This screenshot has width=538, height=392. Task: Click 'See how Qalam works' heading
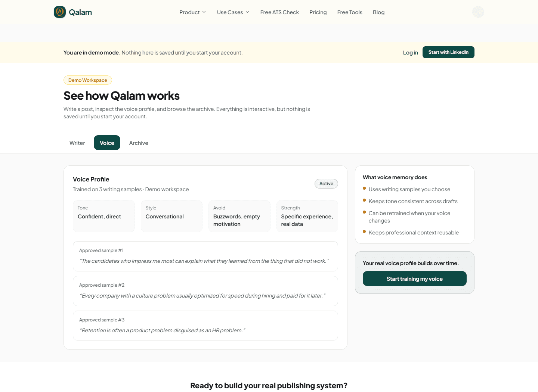coord(121,96)
